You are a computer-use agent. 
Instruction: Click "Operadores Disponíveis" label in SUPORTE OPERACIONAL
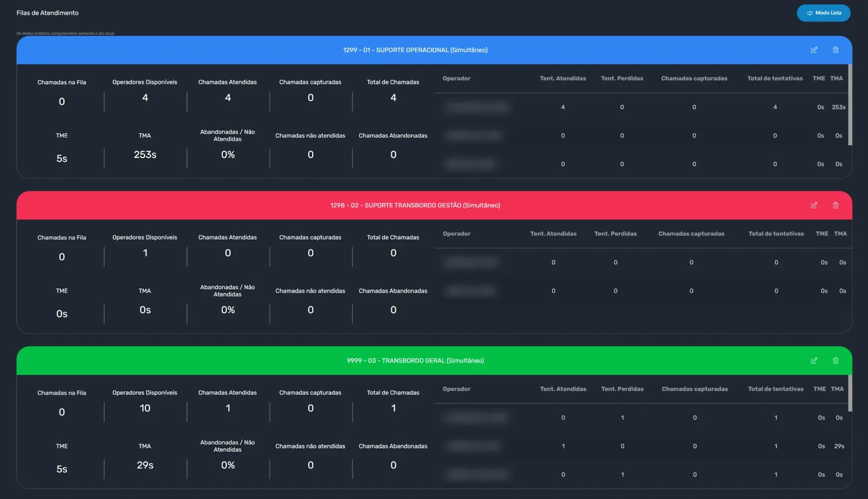145,82
